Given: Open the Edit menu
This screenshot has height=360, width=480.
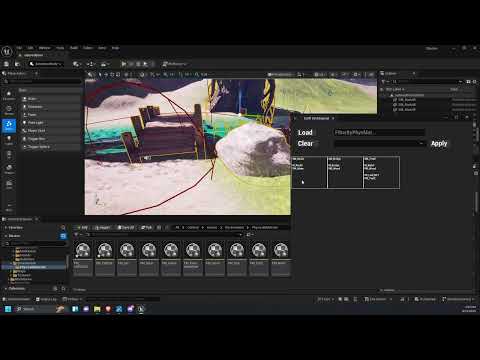Looking at the screenshot, I should click(30, 48).
